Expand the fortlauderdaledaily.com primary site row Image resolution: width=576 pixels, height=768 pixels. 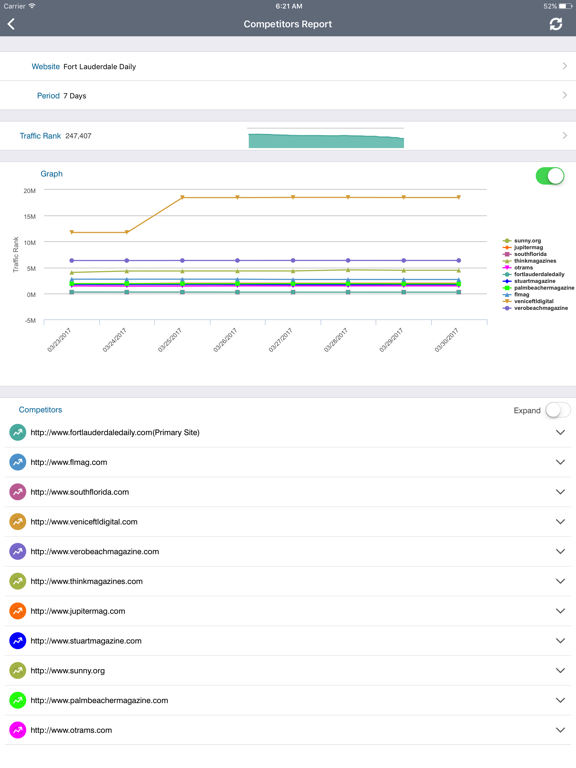[560, 432]
